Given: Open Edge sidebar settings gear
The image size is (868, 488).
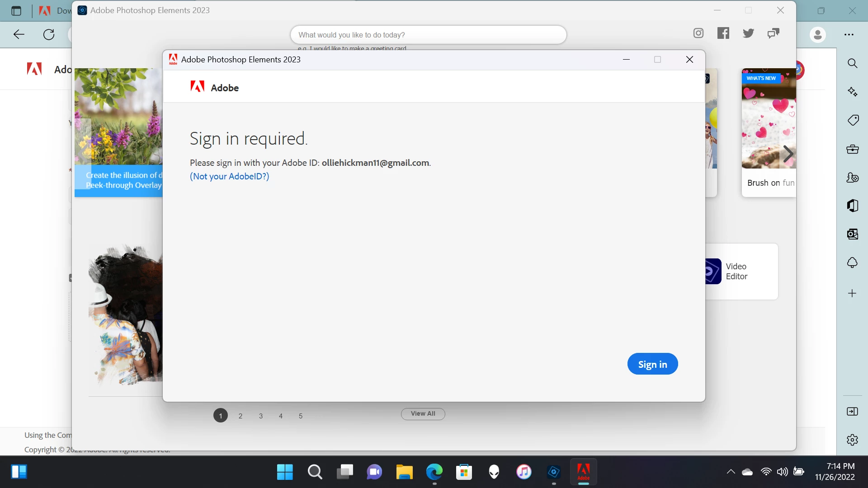Looking at the screenshot, I should 852,440.
